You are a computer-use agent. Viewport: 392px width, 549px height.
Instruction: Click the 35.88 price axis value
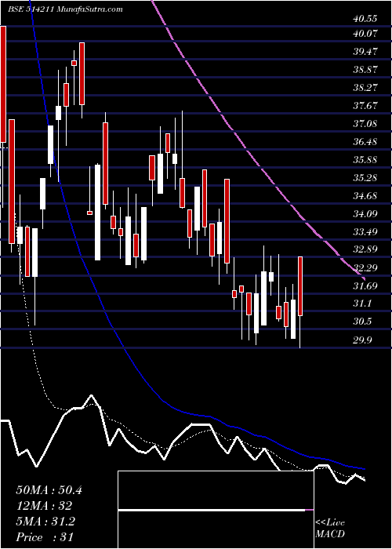pyautogui.click(x=365, y=160)
